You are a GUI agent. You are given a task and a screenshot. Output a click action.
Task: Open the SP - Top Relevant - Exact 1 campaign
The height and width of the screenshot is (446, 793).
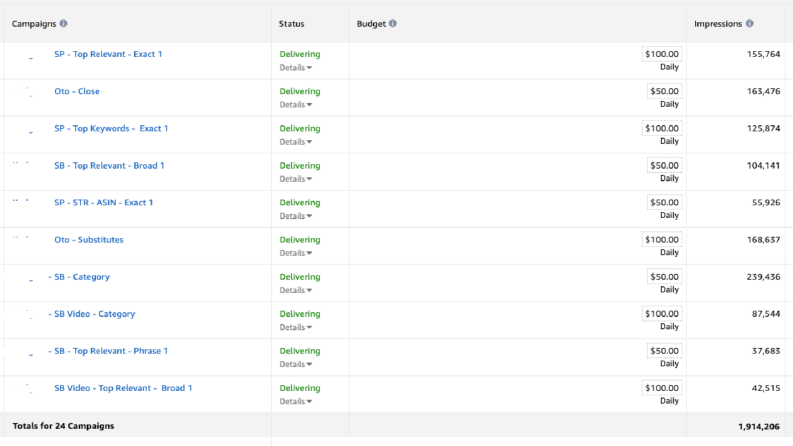[x=108, y=54]
